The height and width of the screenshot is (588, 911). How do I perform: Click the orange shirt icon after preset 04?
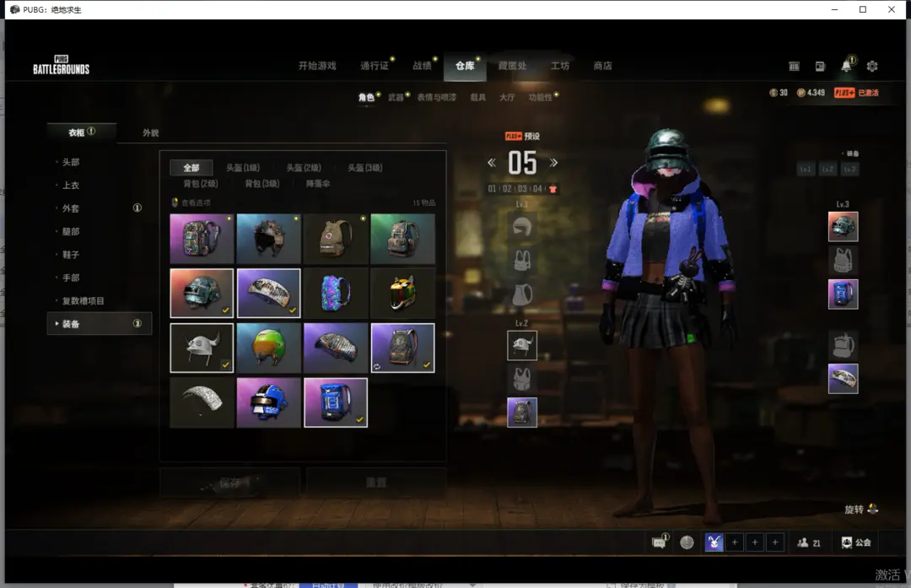pyautogui.click(x=553, y=189)
